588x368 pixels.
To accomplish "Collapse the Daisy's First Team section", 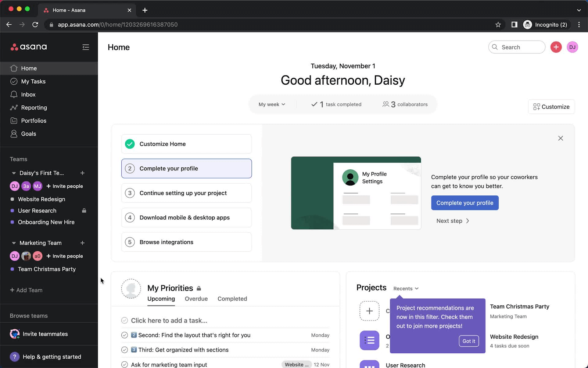I will click(14, 173).
